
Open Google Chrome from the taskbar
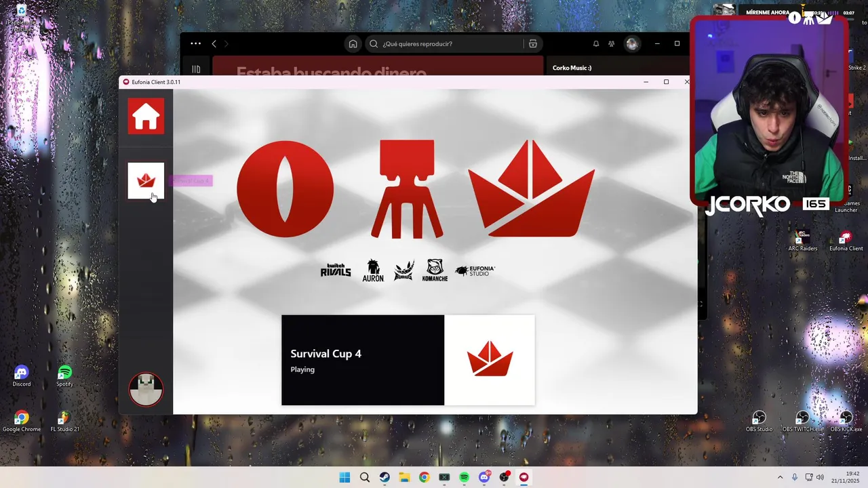tap(424, 477)
